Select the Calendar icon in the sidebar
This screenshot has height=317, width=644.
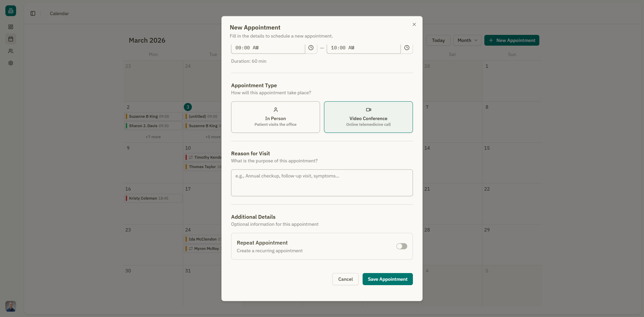tap(10, 39)
